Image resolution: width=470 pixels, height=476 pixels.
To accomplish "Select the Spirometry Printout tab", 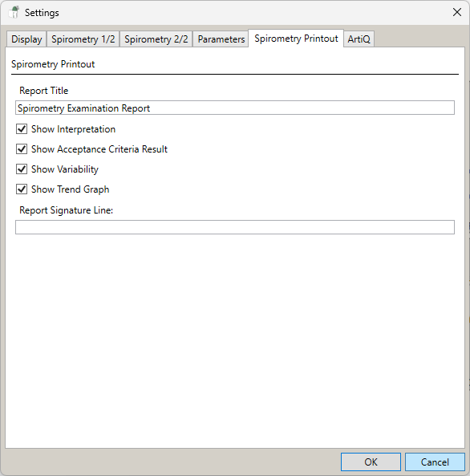I will point(296,39).
